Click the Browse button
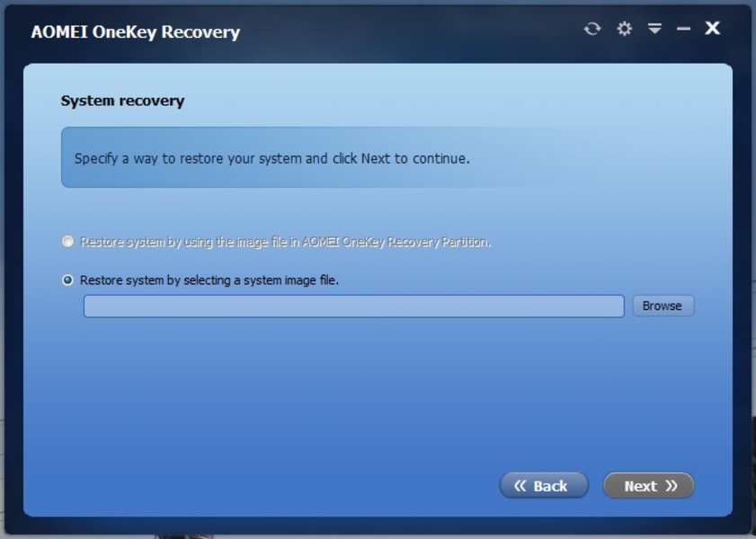The image size is (756, 539). [663, 305]
